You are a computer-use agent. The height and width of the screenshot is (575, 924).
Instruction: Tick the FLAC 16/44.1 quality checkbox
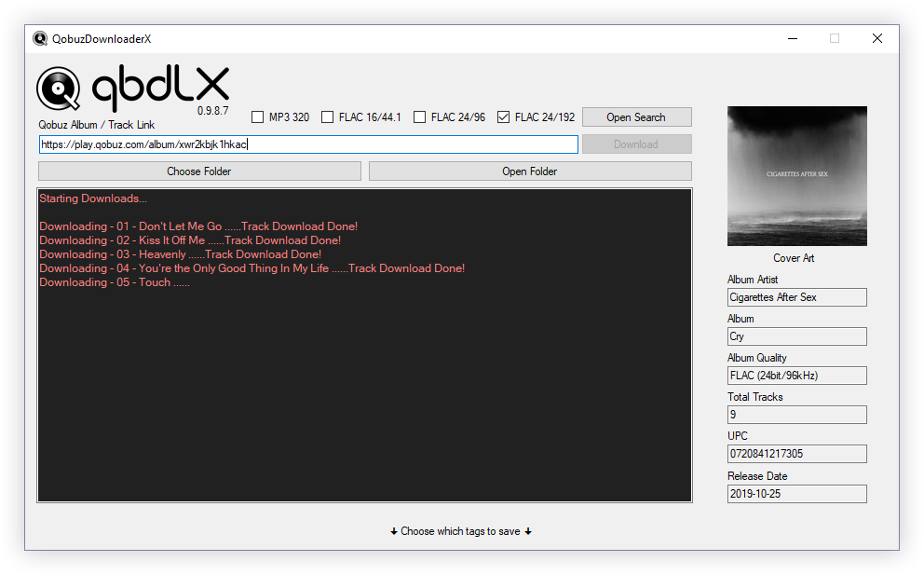(328, 117)
